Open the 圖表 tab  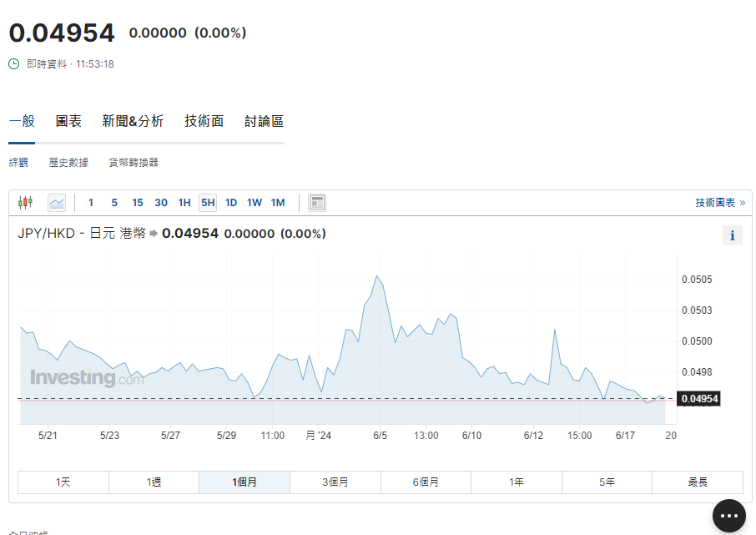point(68,121)
